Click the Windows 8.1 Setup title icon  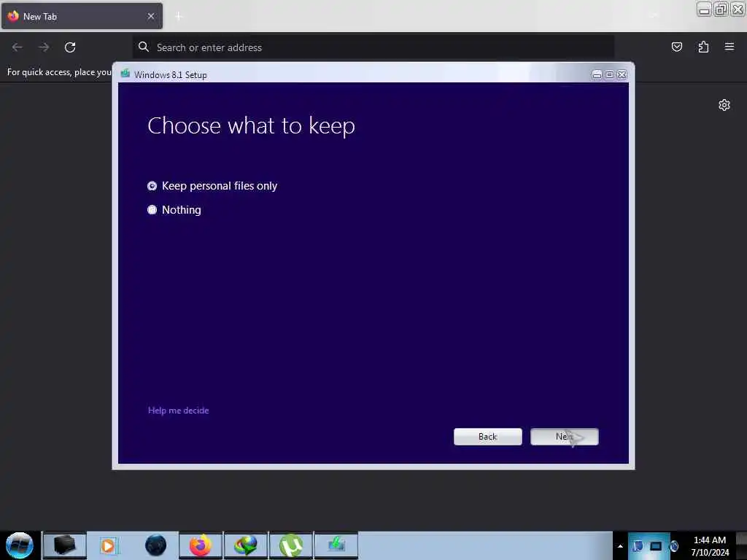click(125, 74)
